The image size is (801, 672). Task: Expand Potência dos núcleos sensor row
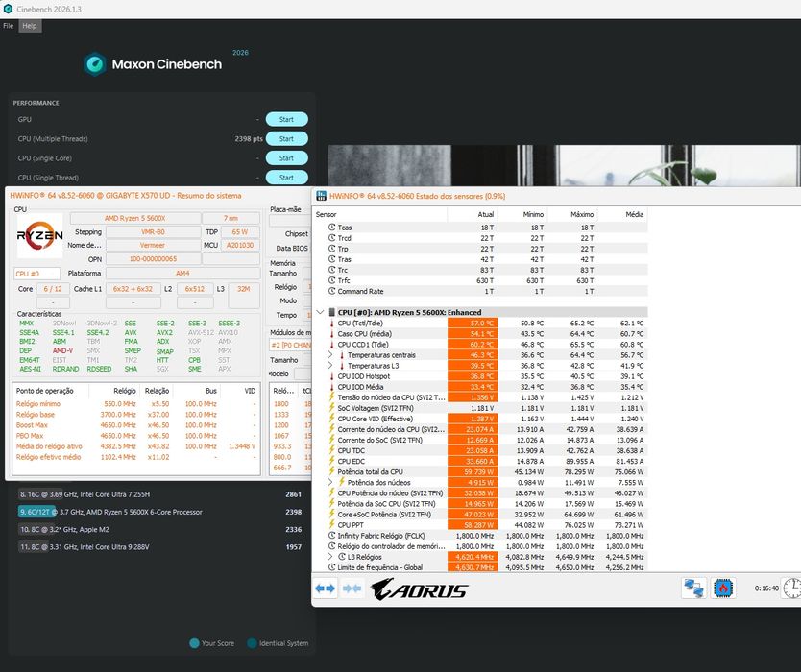(x=330, y=482)
